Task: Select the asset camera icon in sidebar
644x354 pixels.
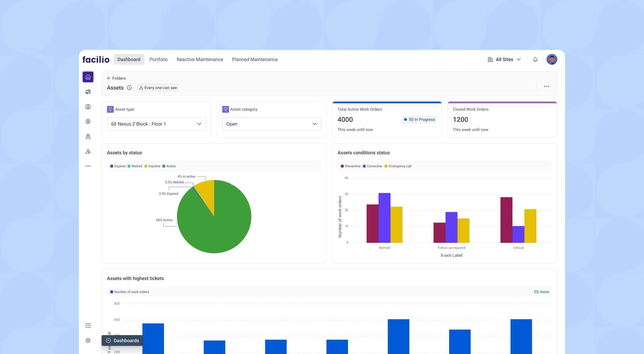Action: click(x=88, y=92)
